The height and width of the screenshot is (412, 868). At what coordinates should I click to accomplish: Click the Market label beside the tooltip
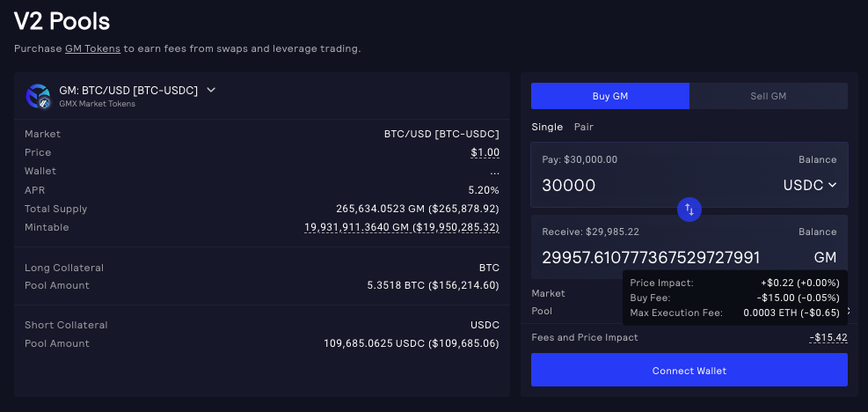pyautogui.click(x=548, y=293)
